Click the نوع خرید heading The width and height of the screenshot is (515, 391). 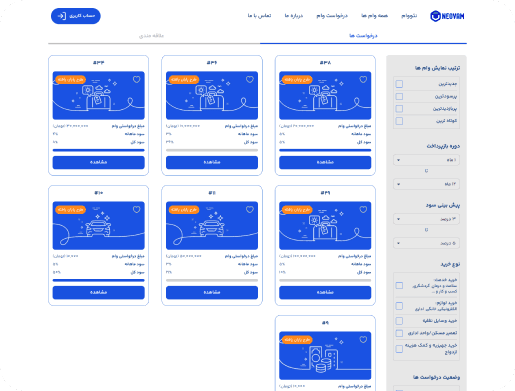tap(450, 264)
